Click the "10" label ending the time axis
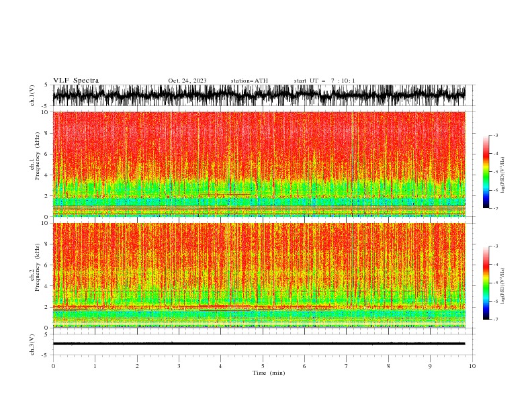The width and height of the screenshot is (532, 411). (x=472, y=366)
